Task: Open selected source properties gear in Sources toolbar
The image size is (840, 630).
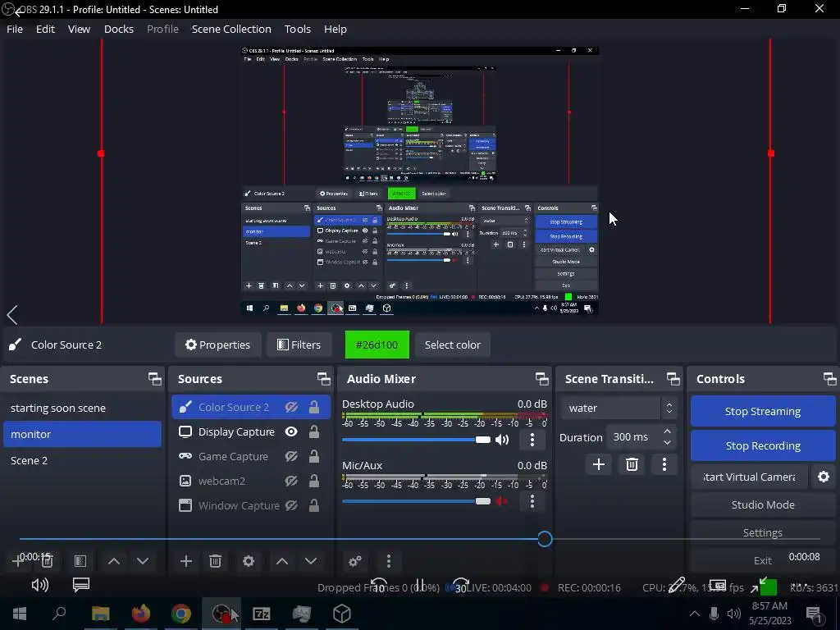Action: [248, 561]
